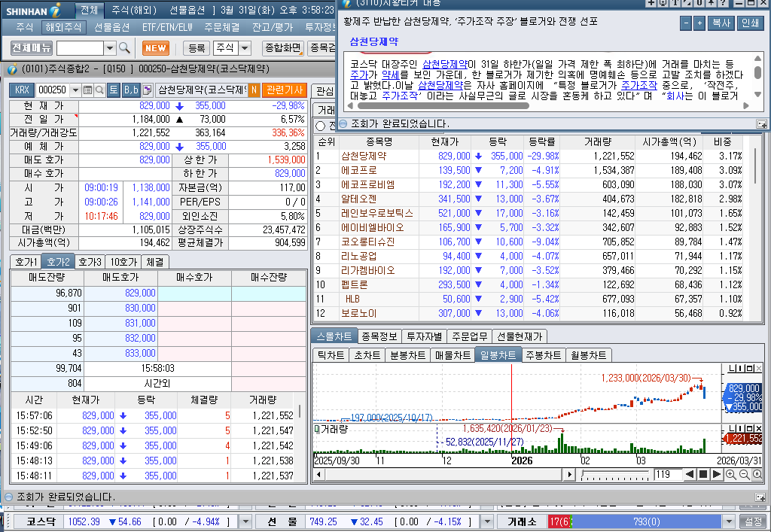Click the screen-link icon at news window status bar
Viewport: 771px width, 532px height.
(761, 124)
